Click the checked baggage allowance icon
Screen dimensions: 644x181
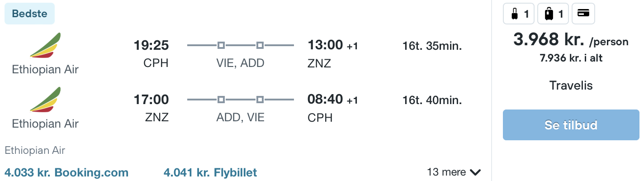pos(554,14)
